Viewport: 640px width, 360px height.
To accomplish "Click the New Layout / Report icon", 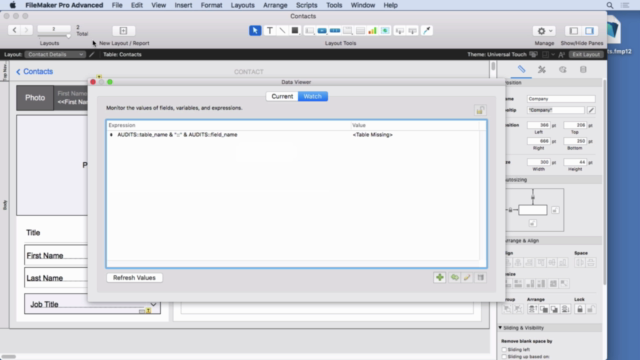I will coord(123,31).
